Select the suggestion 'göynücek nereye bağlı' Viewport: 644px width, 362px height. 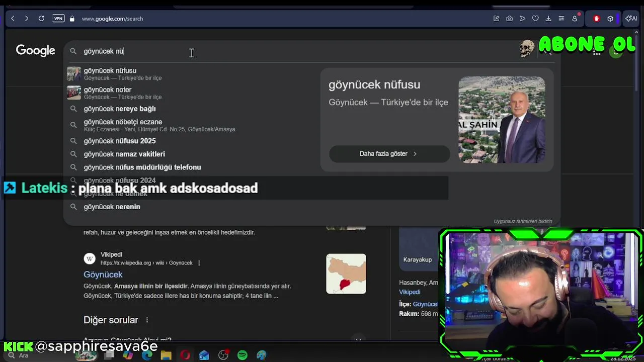191,109
